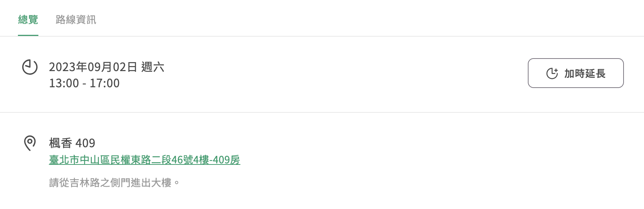Click the 加時延長 button
Screen dimensions: 644x209
coord(576,73)
